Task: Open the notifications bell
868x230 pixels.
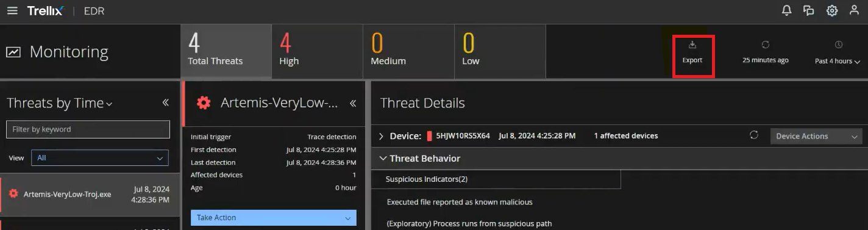Action: pyautogui.click(x=787, y=10)
